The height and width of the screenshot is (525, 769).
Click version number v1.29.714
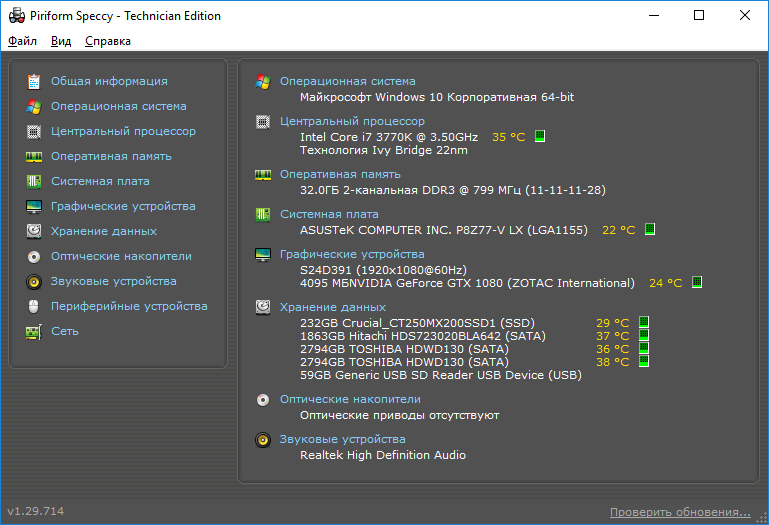35,511
